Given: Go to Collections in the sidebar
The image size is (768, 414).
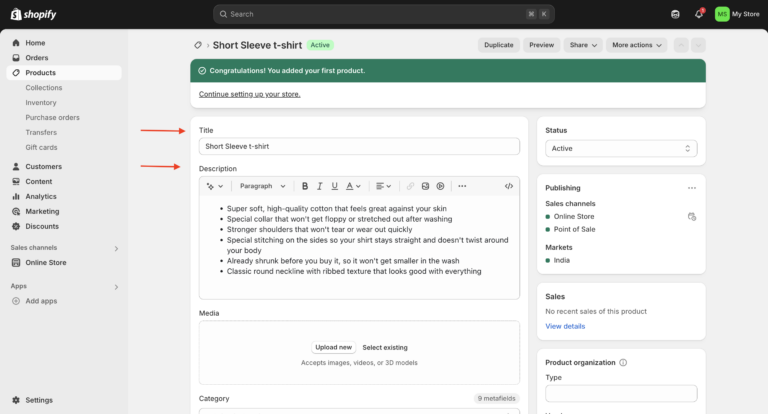Looking at the screenshot, I should 44,88.
